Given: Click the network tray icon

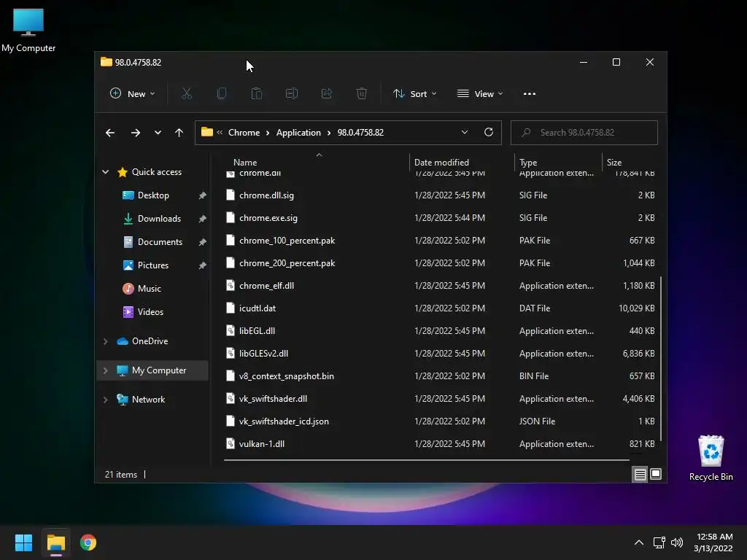Looking at the screenshot, I should click(659, 542).
